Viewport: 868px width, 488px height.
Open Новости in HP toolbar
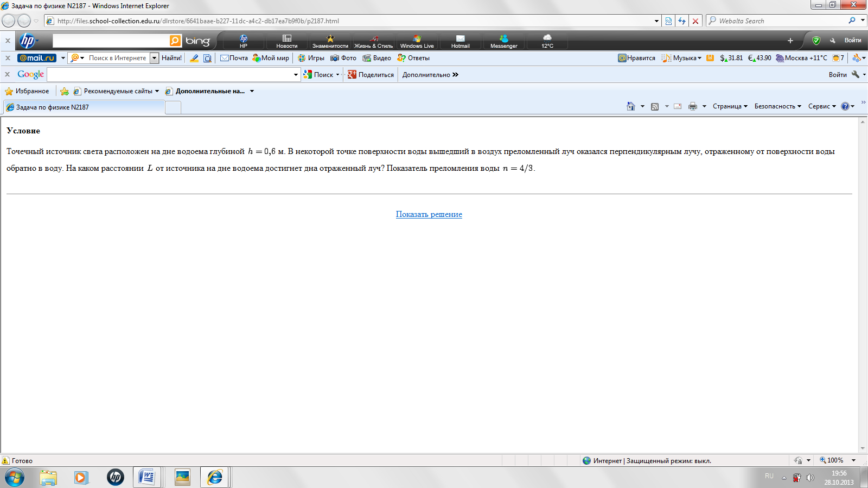click(287, 41)
